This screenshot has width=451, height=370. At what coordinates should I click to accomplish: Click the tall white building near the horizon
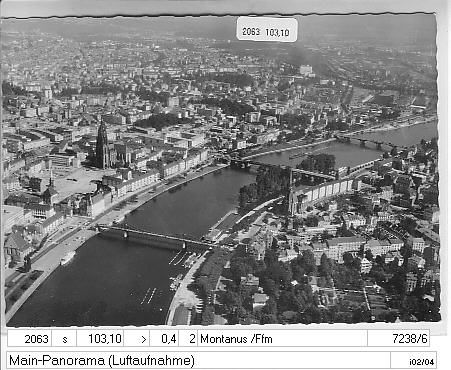pyautogui.click(x=306, y=70)
